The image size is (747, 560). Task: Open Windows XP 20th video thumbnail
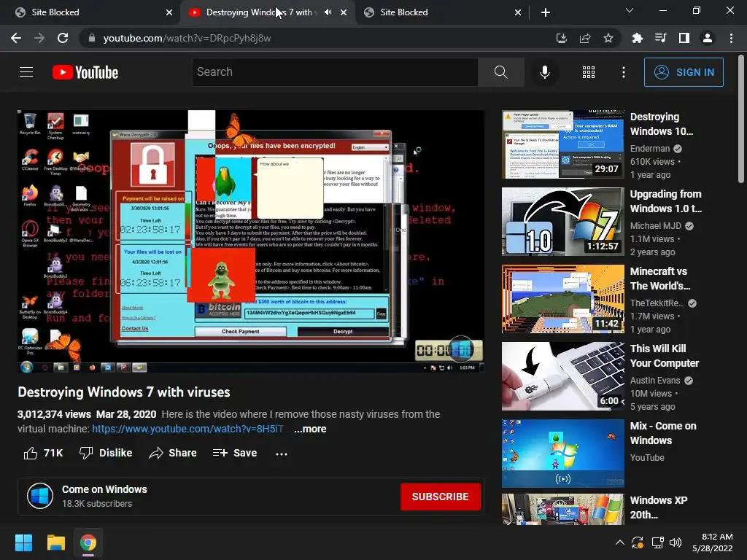pyautogui.click(x=562, y=509)
